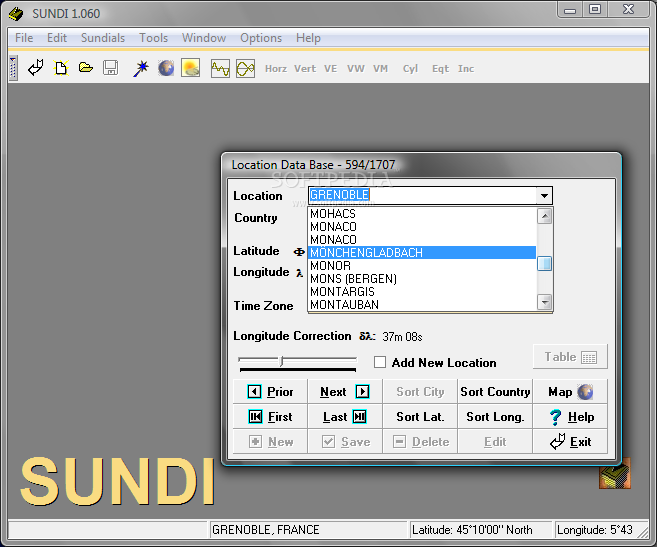
Task: Sort locations by longitude
Action: (495, 417)
